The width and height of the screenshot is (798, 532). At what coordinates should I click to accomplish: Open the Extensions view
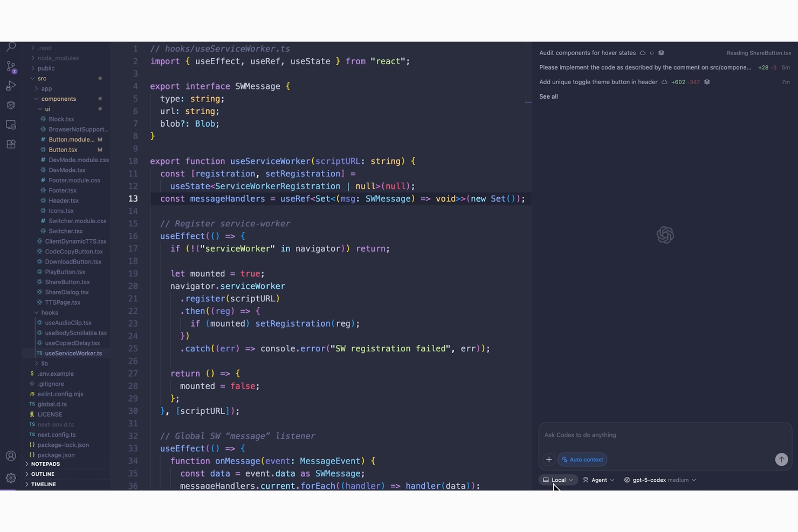(x=11, y=144)
